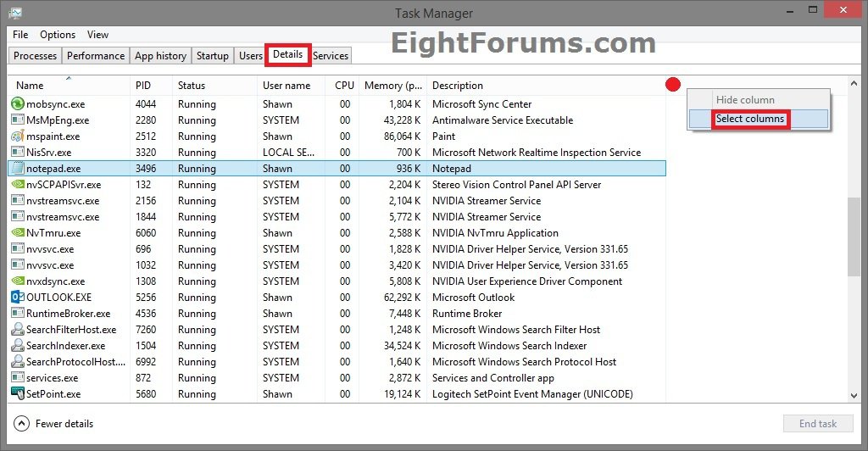This screenshot has width=868, height=451.
Task: Click the SearchProtocolHost.exe icon
Action: (18, 361)
